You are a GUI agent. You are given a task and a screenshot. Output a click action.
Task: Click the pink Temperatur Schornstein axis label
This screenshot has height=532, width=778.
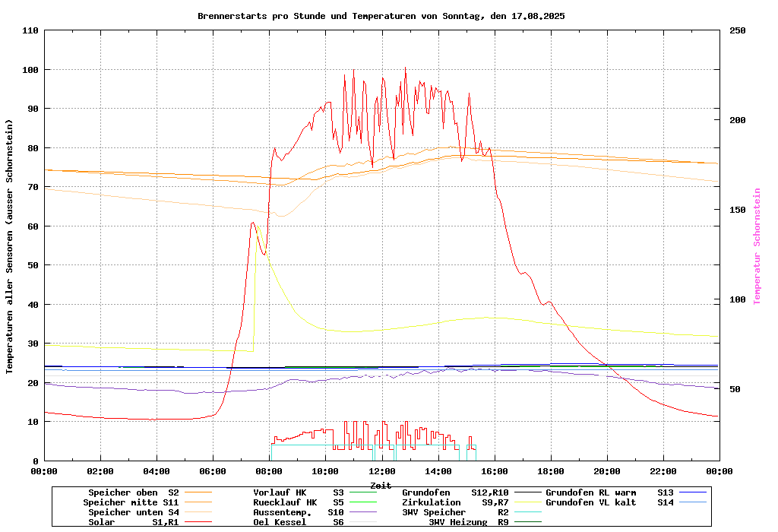click(757, 246)
